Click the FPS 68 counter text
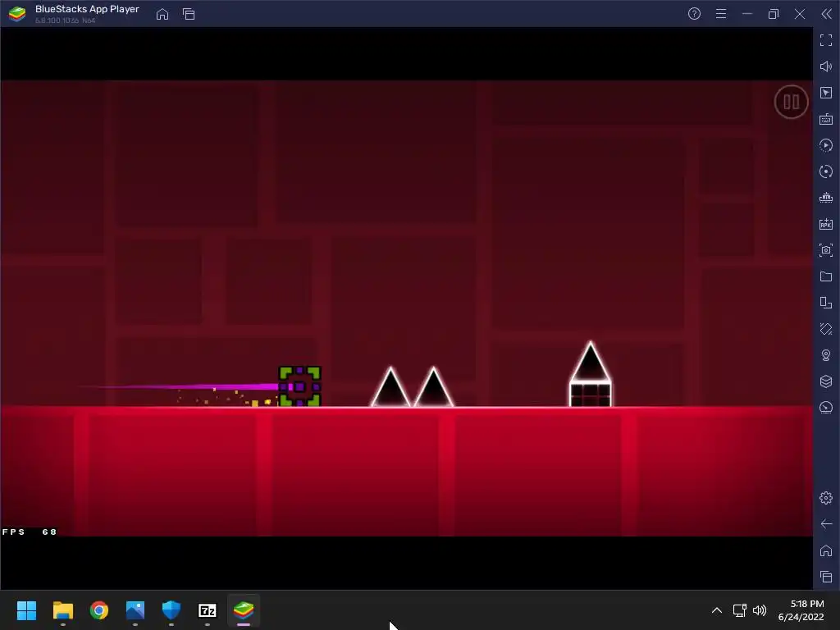This screenshot has width=840, height=630. click(30, 532)
